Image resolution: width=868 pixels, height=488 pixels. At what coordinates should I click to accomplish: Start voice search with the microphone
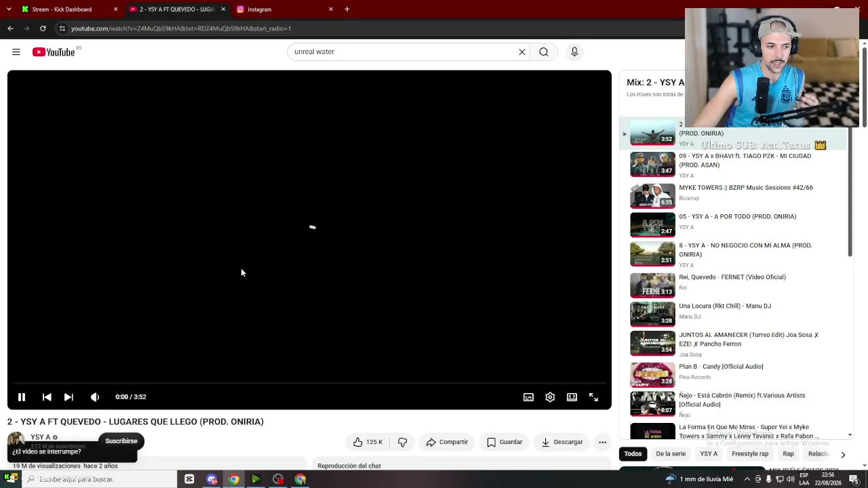[x=574, y=52]
